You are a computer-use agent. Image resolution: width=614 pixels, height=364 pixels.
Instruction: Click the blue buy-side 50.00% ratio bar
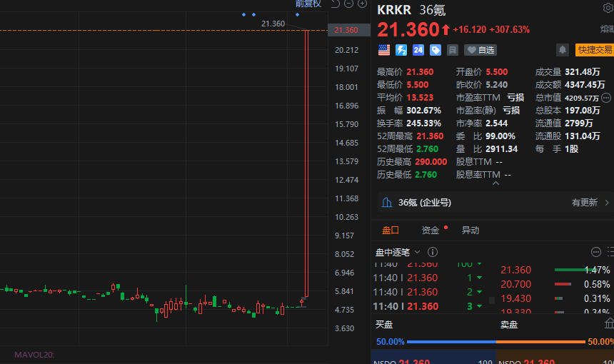tap(451, 342)
